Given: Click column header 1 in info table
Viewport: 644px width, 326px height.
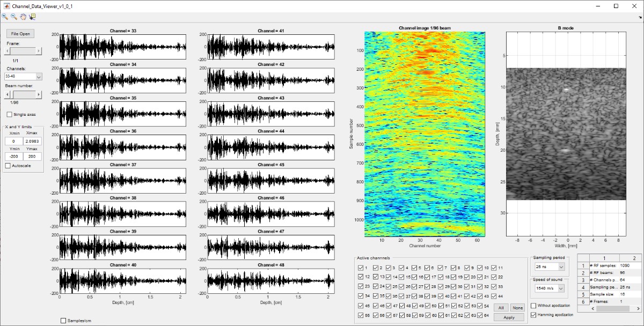Looking at the screenshot, I should [x=603, y=258].
